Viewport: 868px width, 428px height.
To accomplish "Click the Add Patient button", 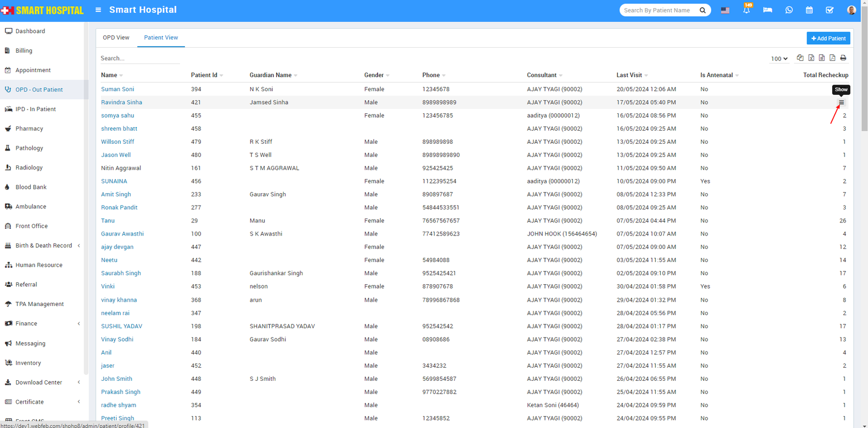I will click(x=828, y=39).
